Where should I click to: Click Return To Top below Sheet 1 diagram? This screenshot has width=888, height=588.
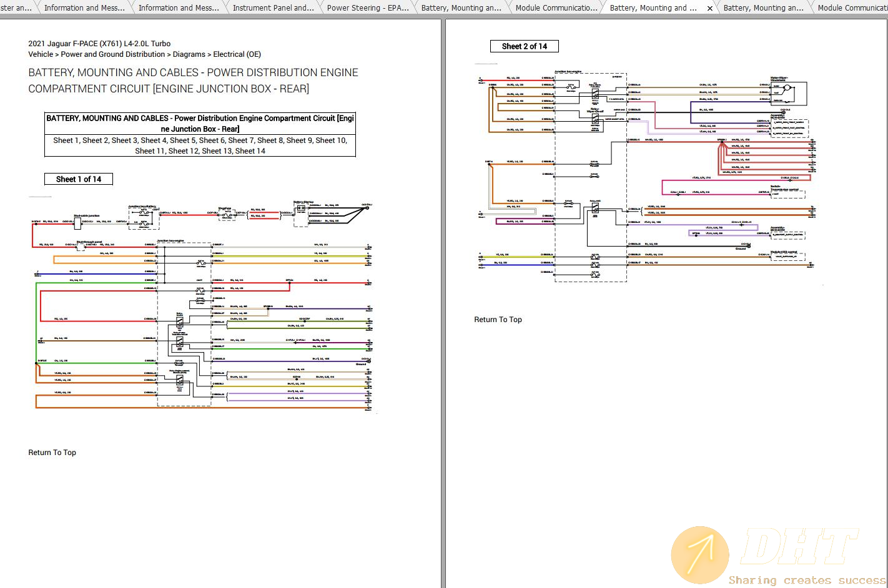coord(52,453)
